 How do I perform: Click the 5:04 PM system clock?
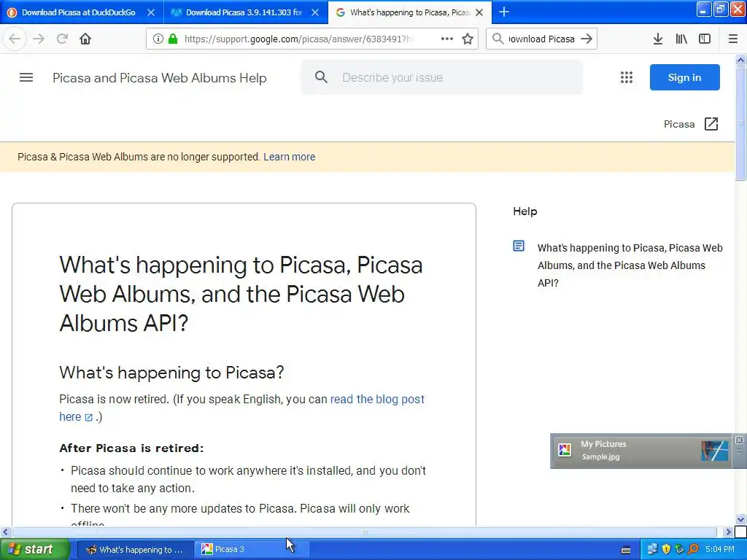tap(720, 550)
